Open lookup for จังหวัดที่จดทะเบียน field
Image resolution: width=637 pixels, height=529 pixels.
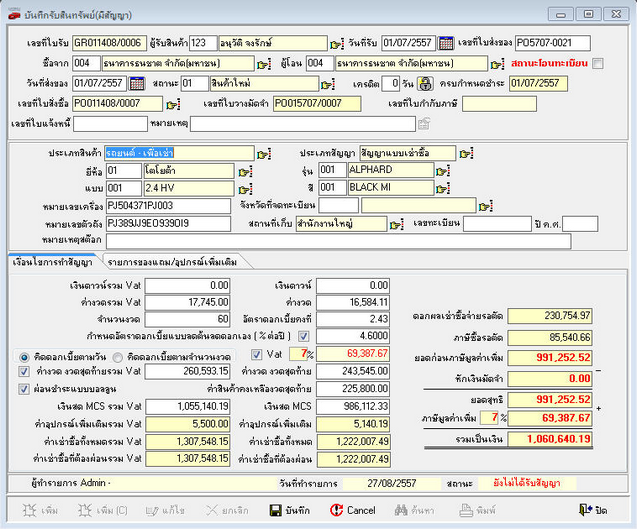click(x=486, y=206)
